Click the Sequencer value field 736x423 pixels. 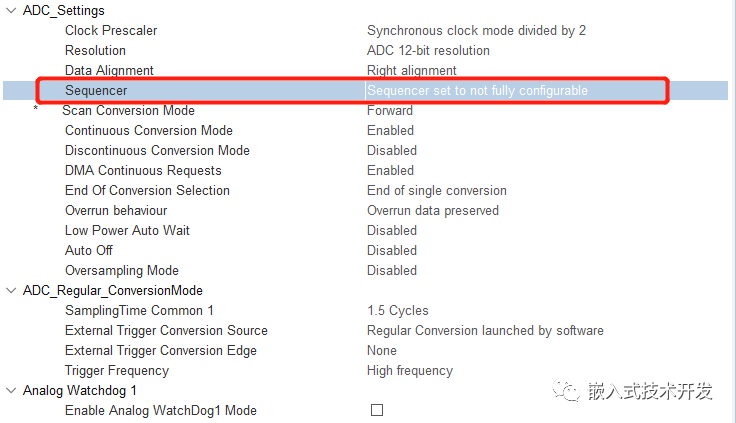pyautogui.click(x=477, y=90)
